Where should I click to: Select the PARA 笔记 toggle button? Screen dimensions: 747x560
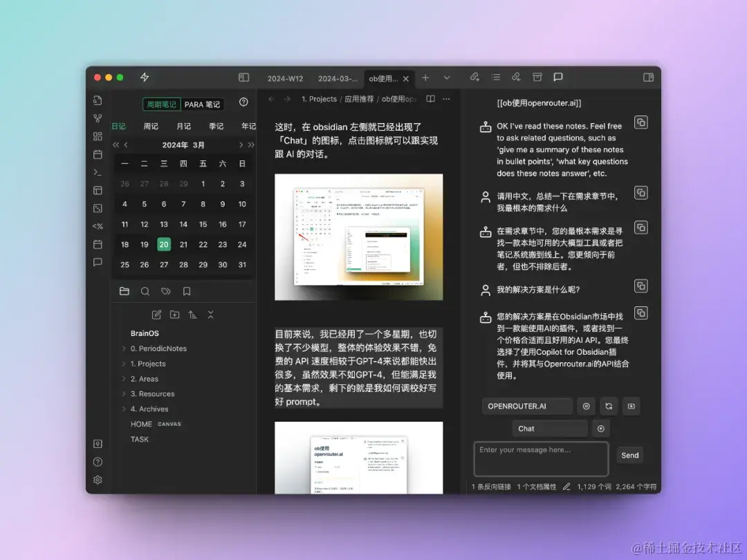pos(202,104)
